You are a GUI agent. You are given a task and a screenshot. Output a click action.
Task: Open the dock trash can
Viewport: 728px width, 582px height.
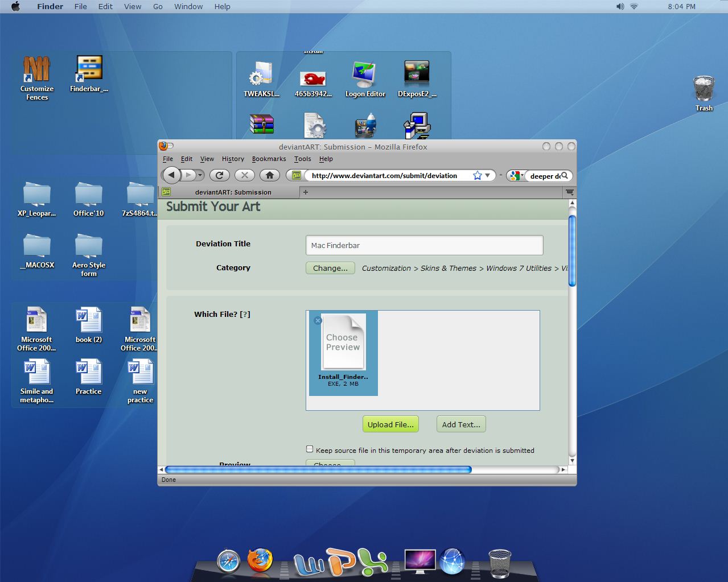click(x=500, y=562)
